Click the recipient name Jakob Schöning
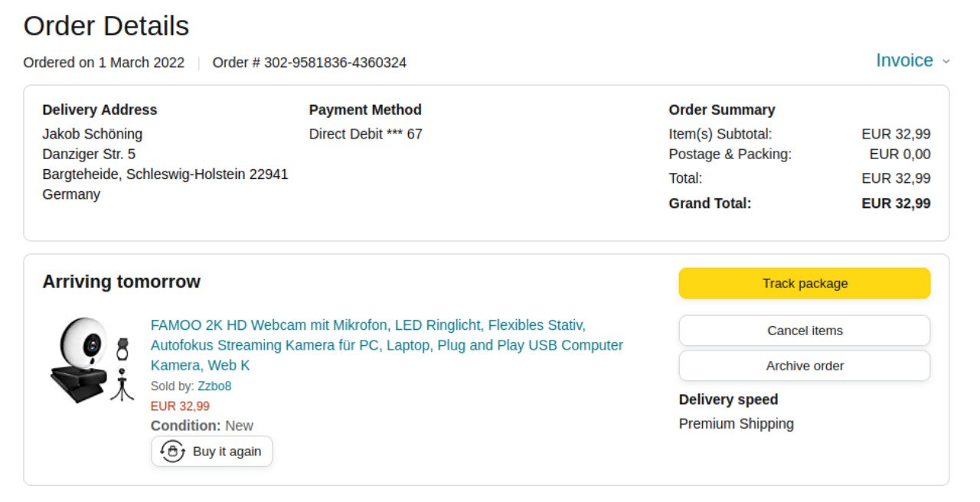The image size is (980, 502). pyautogui.click(x=92, y=134)
